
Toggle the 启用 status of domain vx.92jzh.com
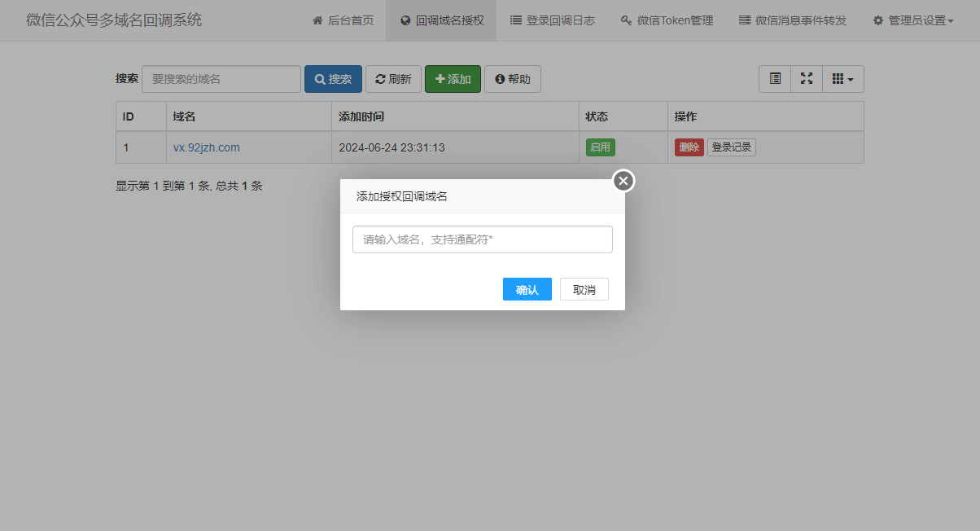click(600, 147)
